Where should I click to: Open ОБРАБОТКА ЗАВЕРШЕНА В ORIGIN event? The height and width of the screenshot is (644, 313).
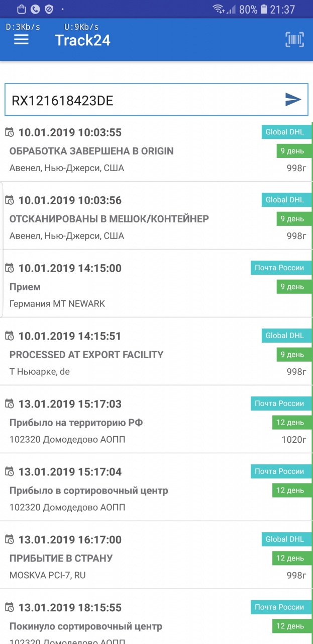point(91,151)
